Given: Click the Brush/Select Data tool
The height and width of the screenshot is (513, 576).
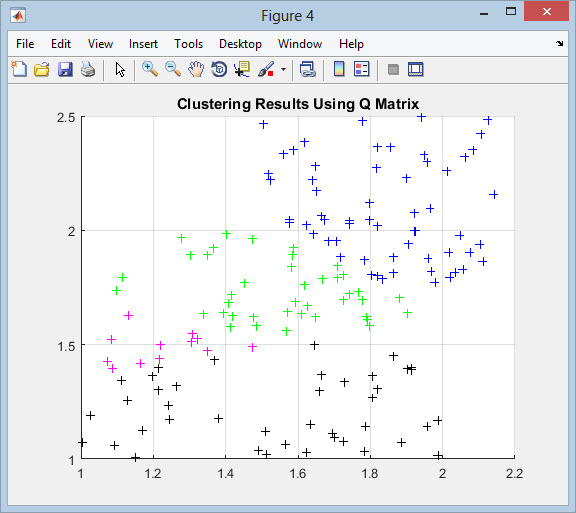Looking at the screenshot, I should [266, 69].
